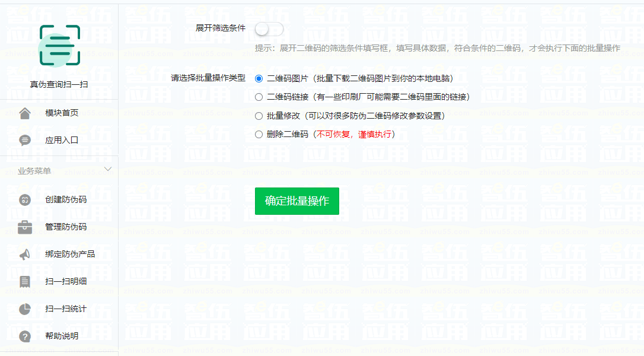Image resolution: width=644 pixels, height=356 pixels.
Task: Click the chat bubble icon beside 应用入口
Action: 25,141
